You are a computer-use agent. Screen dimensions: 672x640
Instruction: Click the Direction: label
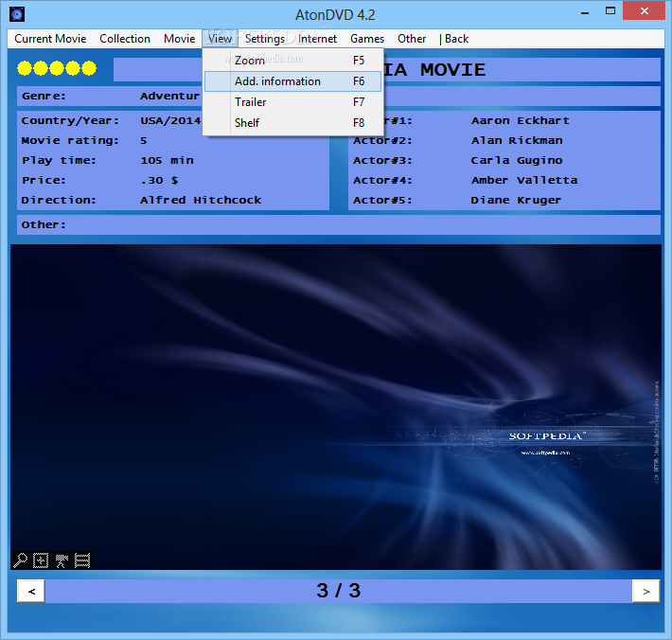(x=59, y=200)
